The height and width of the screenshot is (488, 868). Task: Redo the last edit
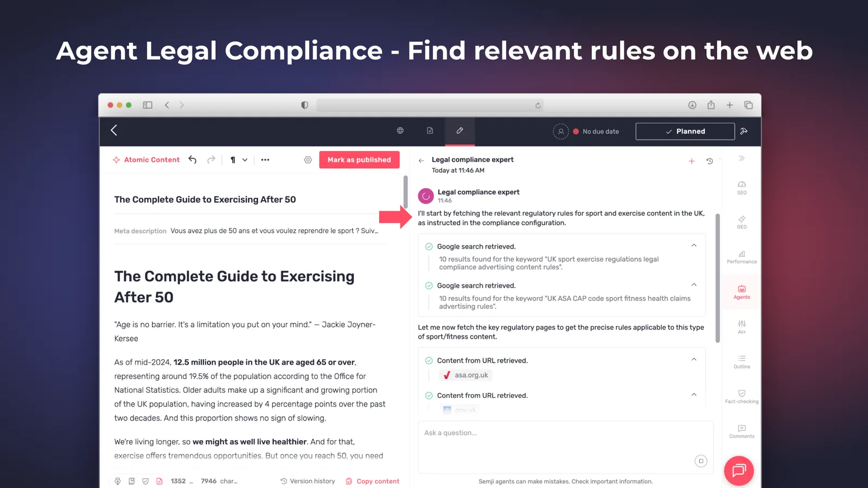click(211, 160)
